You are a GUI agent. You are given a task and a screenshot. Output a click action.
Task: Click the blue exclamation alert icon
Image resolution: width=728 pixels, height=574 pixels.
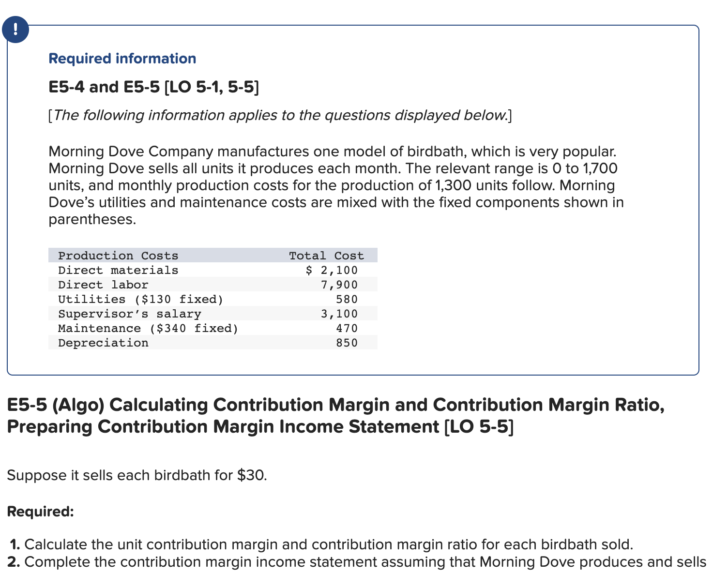tap(16, 30)
